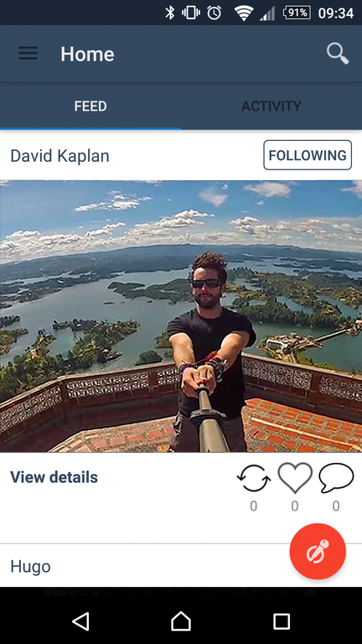Viewport: 362px width, 644px height.
Task: Tap the Home title in the header
Action: coord(87,54)
